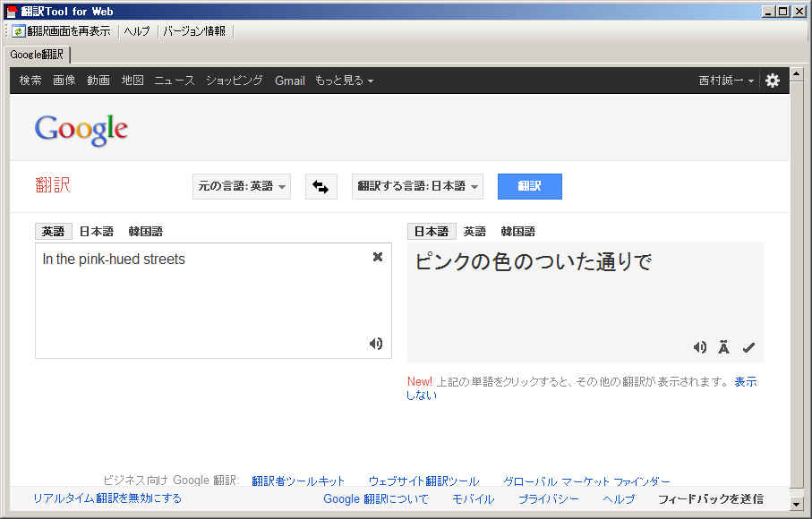Click フィードバックを送信 in footer
The height and width of the screenshot is (519, 812).
click(x=711, y=498)
